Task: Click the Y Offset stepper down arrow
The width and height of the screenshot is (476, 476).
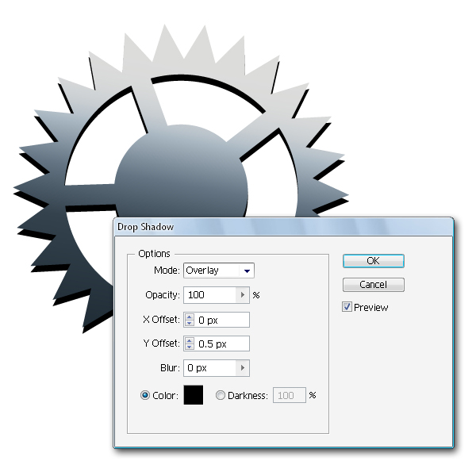Action: (190, 347)
